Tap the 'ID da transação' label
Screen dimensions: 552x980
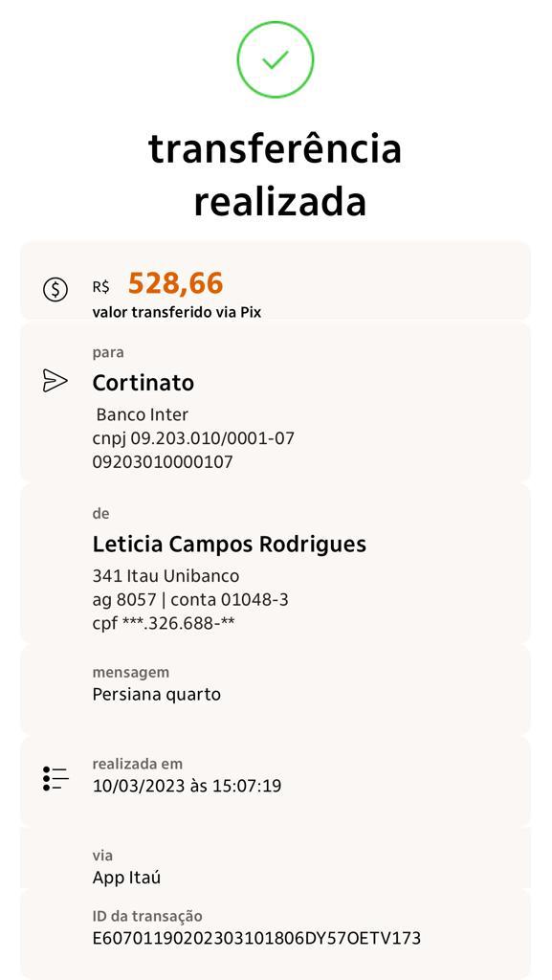point(147,916)
